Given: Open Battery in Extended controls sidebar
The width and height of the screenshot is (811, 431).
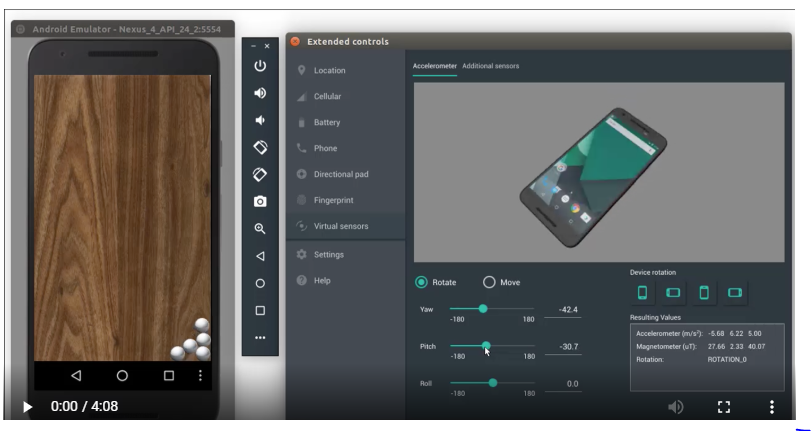Looking at the screenshot, I should [346, 122].
